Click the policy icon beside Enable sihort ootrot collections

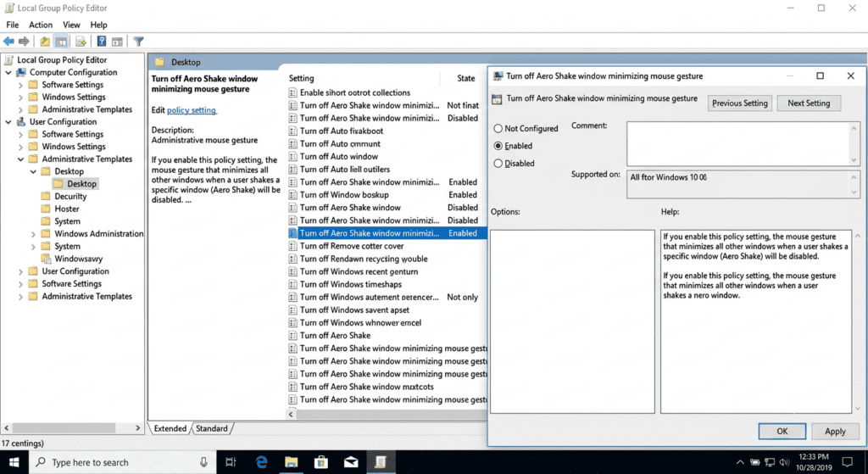click(x=292, y=92)
